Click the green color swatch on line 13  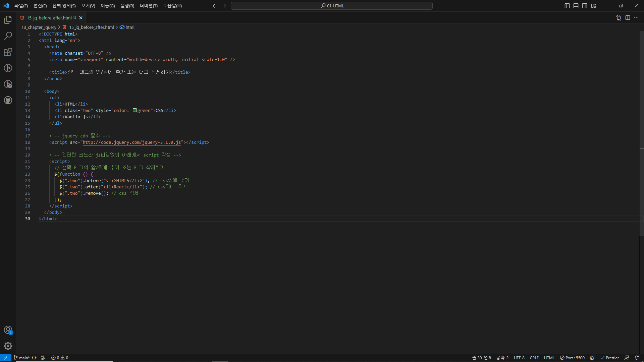pyautogui.click(x=135, y=110)
